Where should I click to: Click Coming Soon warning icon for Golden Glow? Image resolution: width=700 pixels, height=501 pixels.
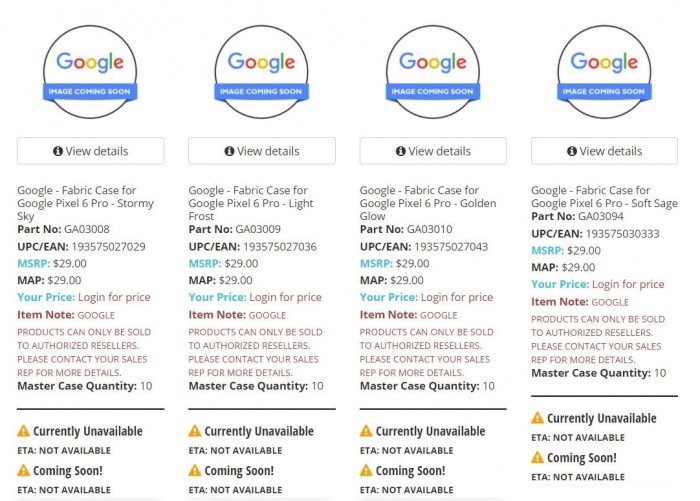click(x=366, y=470)
